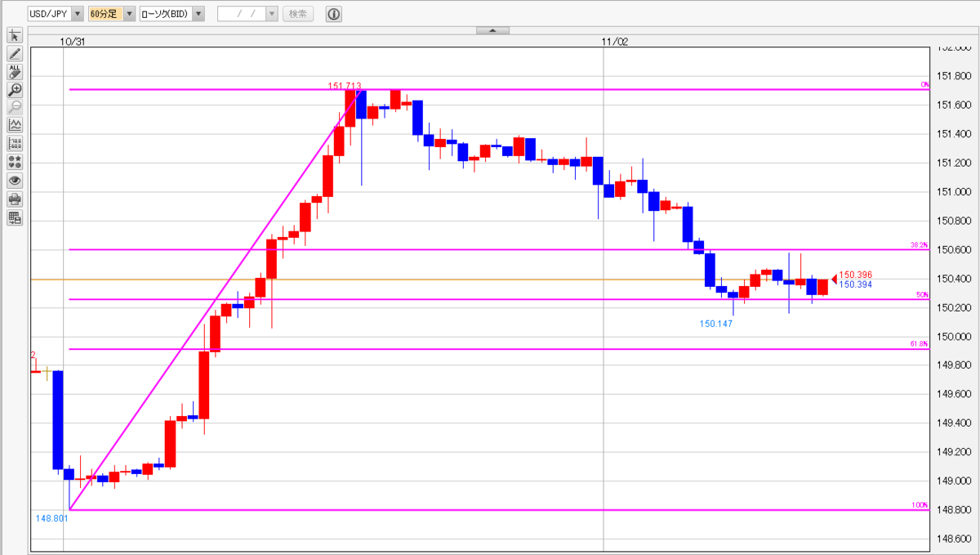Viewport: 980px width, 555px height.
Task: Click the ALL eraser tool
Action: pos(15,72)
